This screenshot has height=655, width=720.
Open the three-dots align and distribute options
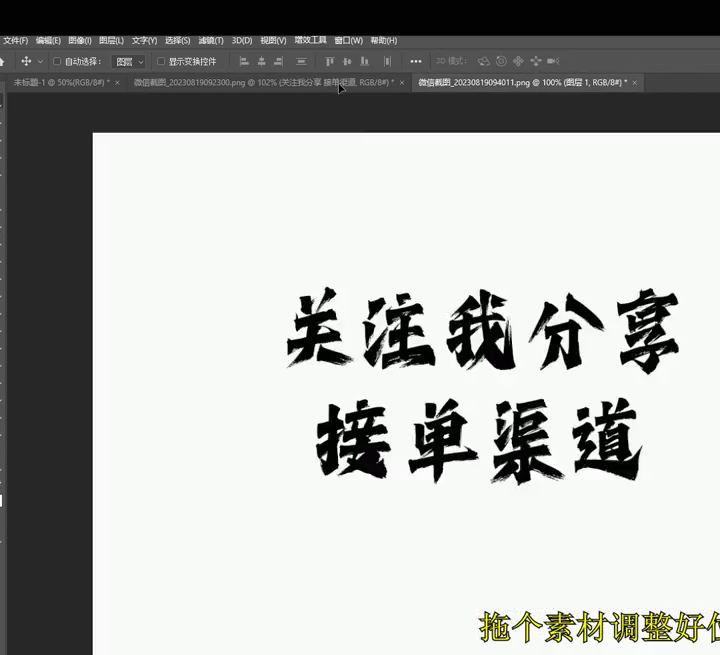tap(416, 62)
